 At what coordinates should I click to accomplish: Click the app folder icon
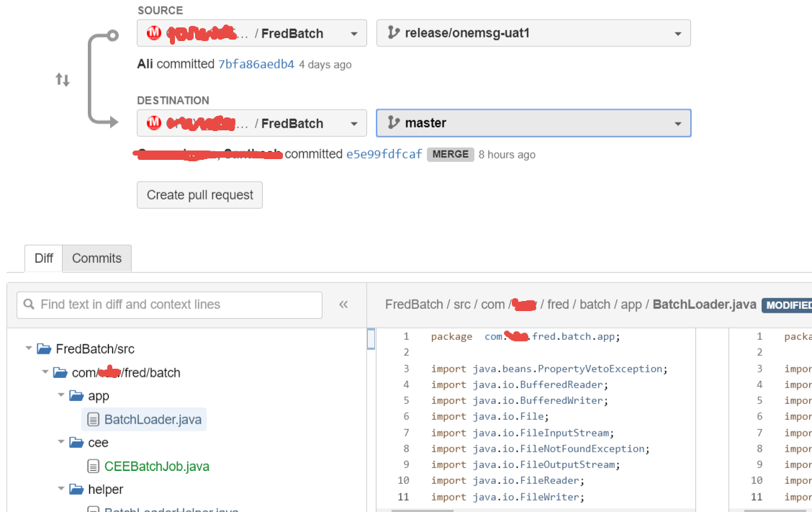(76, 396)
